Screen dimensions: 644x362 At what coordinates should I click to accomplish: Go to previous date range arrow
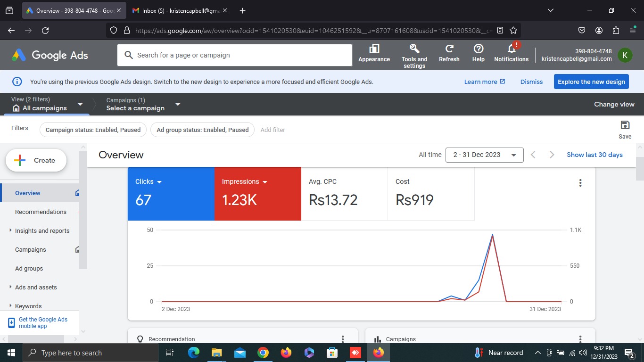coord(533,155)
